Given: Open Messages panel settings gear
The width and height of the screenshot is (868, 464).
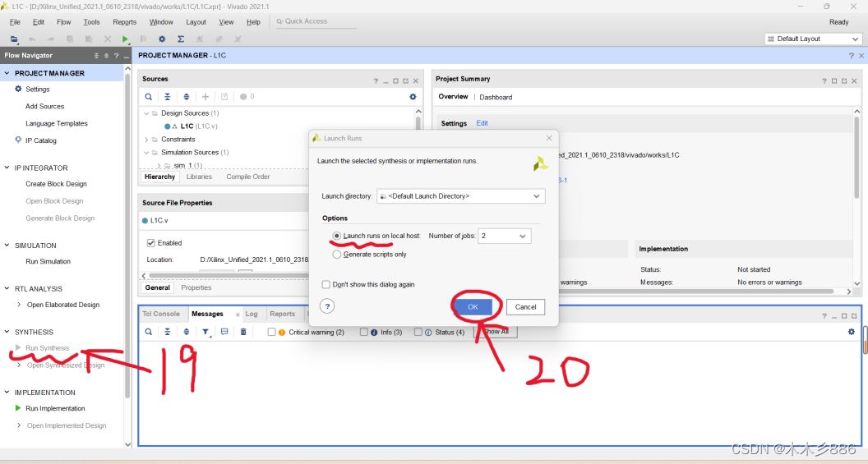Looking at the screenshot, I should tap(851, 332).
